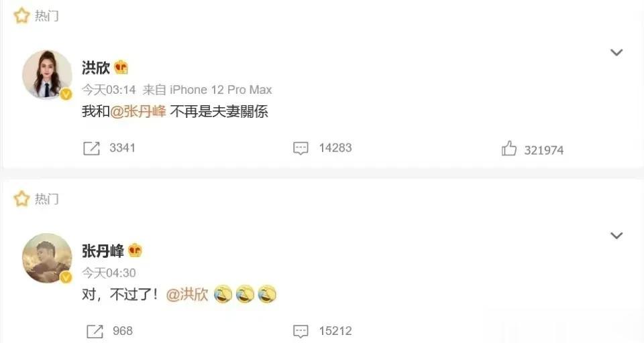
Task: Open the @洪欣 mention link
Action: 187,295
